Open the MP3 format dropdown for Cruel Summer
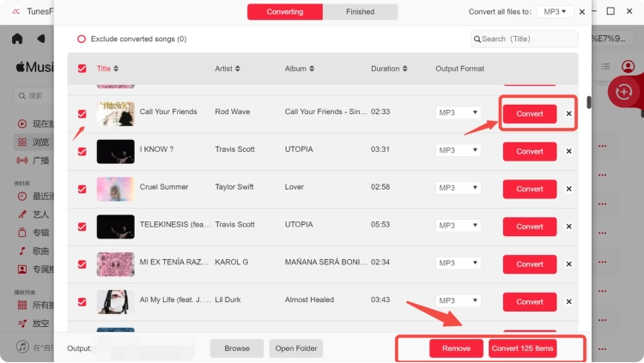 tap(458, 188)
